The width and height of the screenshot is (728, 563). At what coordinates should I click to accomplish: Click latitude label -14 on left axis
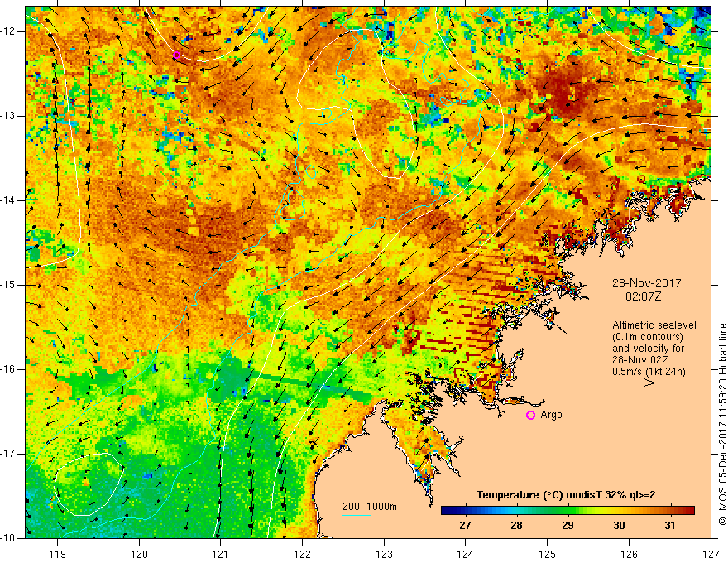click(x=8, y=200)
